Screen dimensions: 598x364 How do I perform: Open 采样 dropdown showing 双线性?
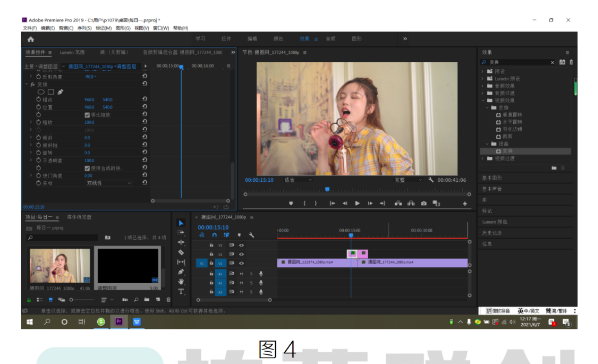[109, 184]
